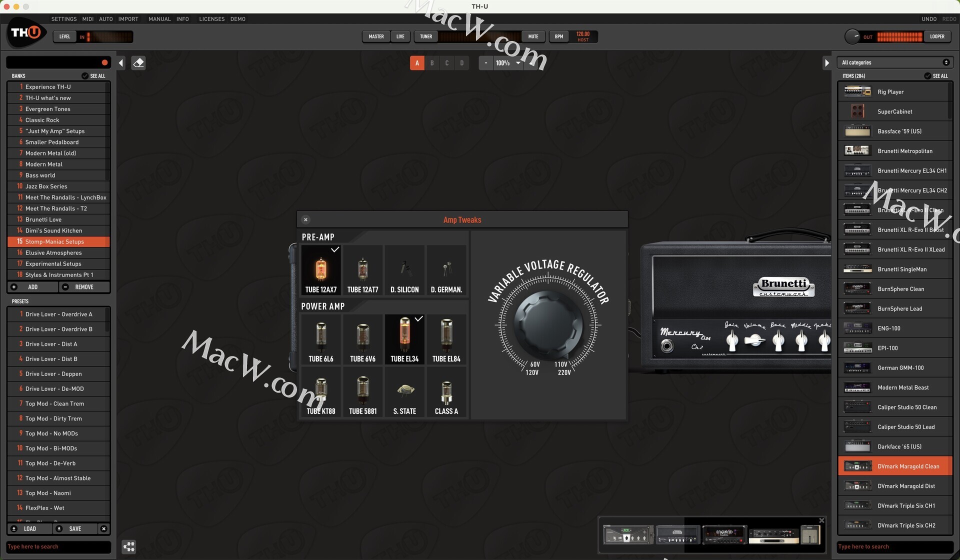The image size is (960, 560).
Task: Click ADD bank button
Action: tap(32, 287)
